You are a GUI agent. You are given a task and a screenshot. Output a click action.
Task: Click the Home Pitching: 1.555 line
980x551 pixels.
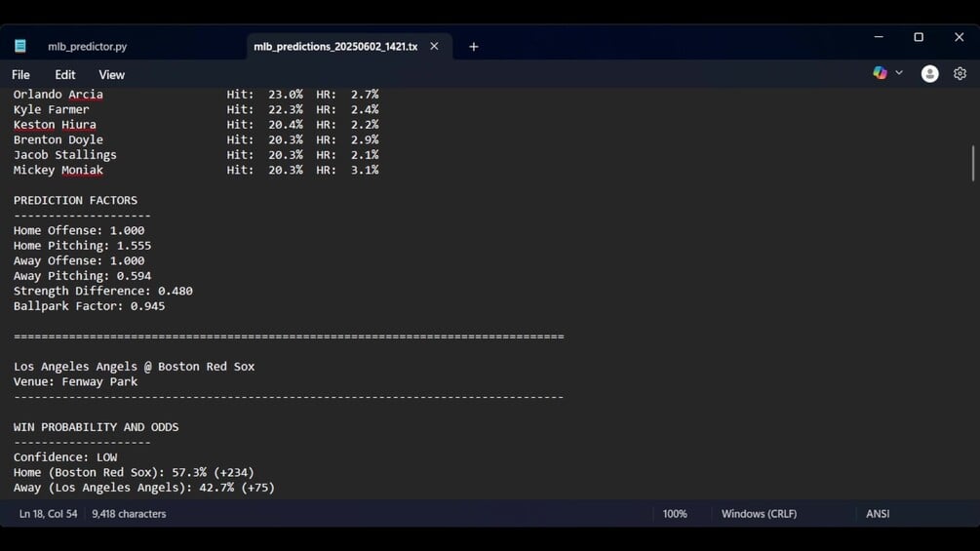(82, 246)
